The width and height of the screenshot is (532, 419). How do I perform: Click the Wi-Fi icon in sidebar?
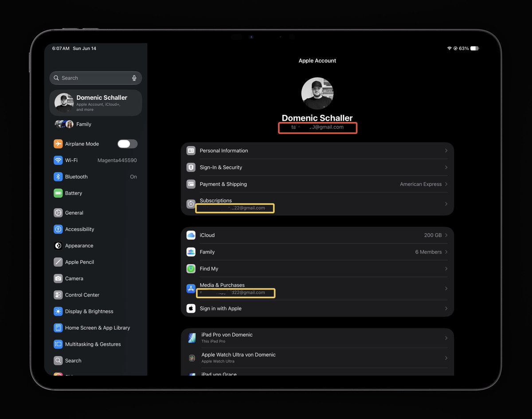click(x=58, y=160)
